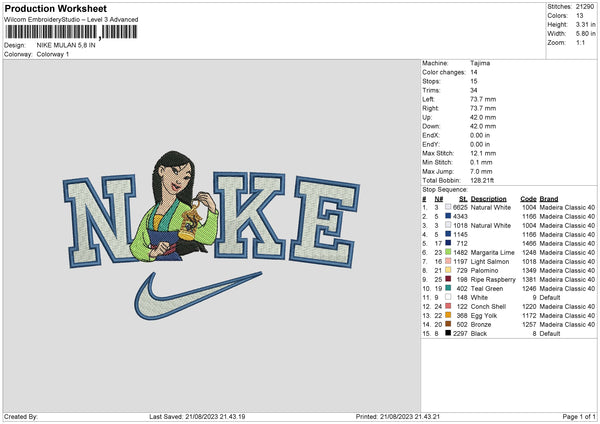Click the Max Stitch value '12.1 mm'
Image resolution: width=600 pixels, height=424 pixels.
tap(483, 153)
